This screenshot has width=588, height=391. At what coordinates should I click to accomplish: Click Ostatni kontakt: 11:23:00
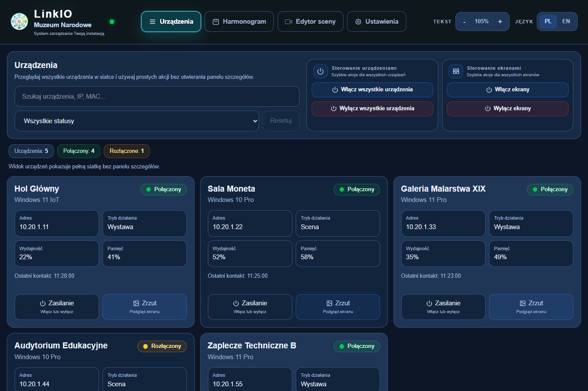click(431, 276)
